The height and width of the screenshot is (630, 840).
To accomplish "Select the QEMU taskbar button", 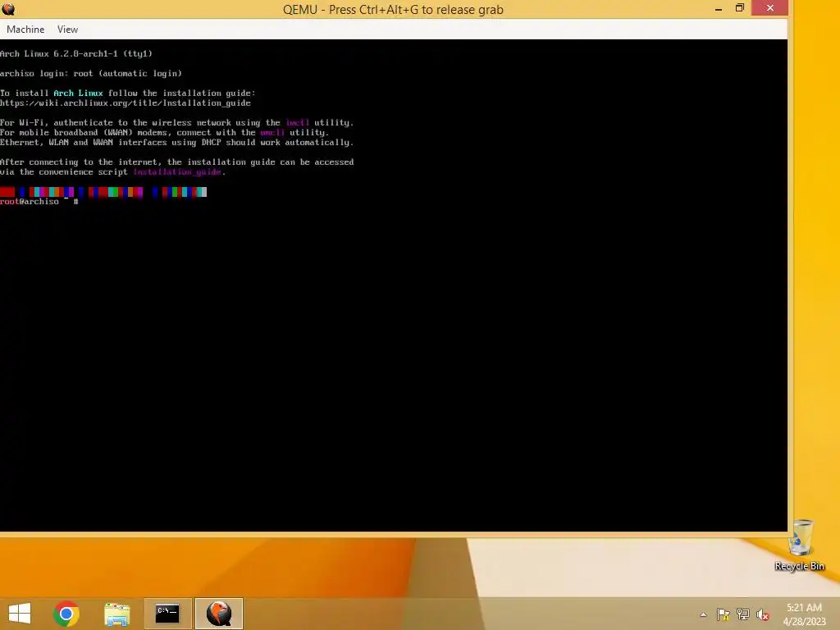I will [218, 614].
